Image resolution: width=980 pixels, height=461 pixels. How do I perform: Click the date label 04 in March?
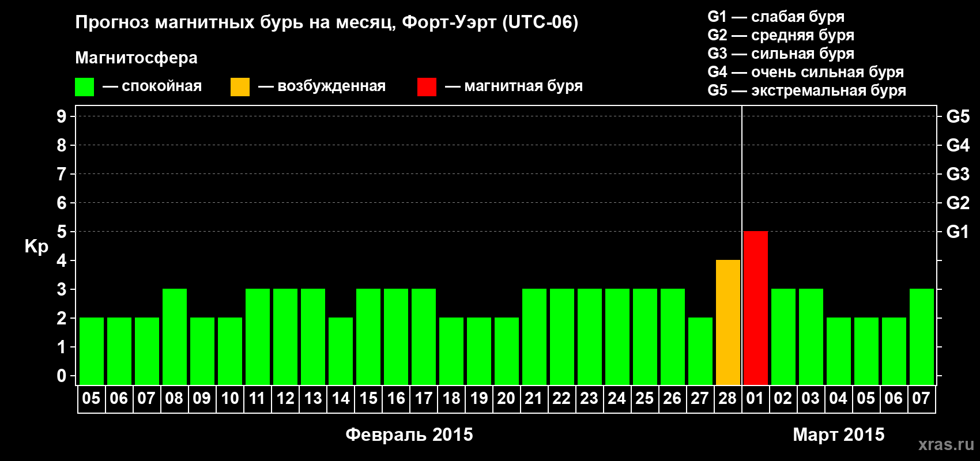(838, 398)
